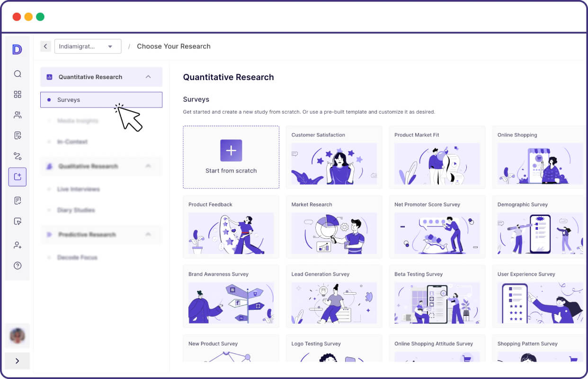Click the Quantitative Research page heading
This screenshot has width=588, height=379.
228,77
